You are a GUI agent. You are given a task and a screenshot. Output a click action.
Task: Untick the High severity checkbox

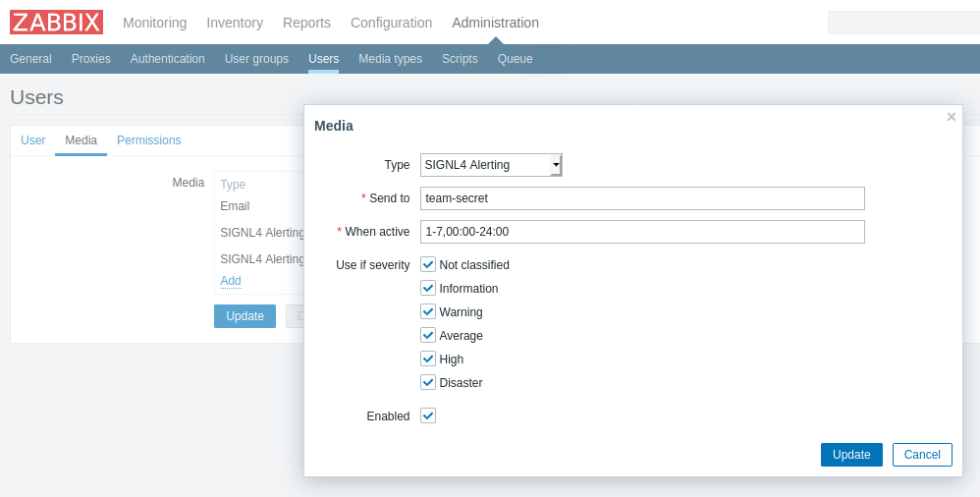pyautogui.click(x=428, y=359)
